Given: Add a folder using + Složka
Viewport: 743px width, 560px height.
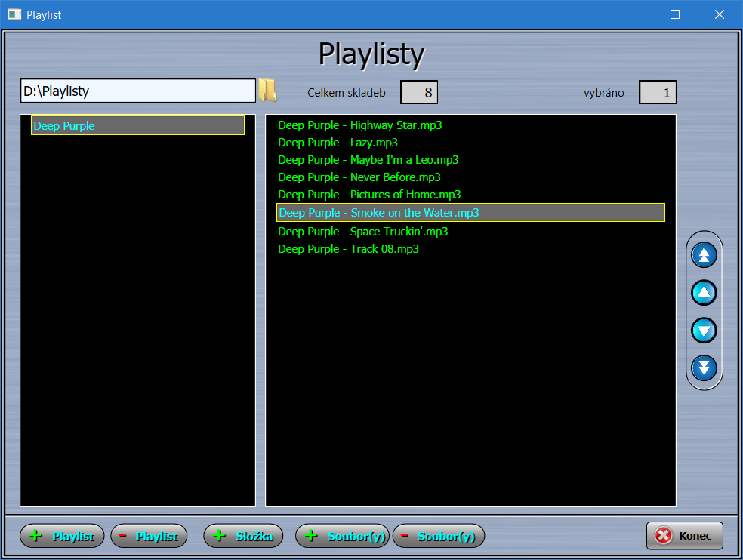Looking at the screenshot, I should (243, 536).
